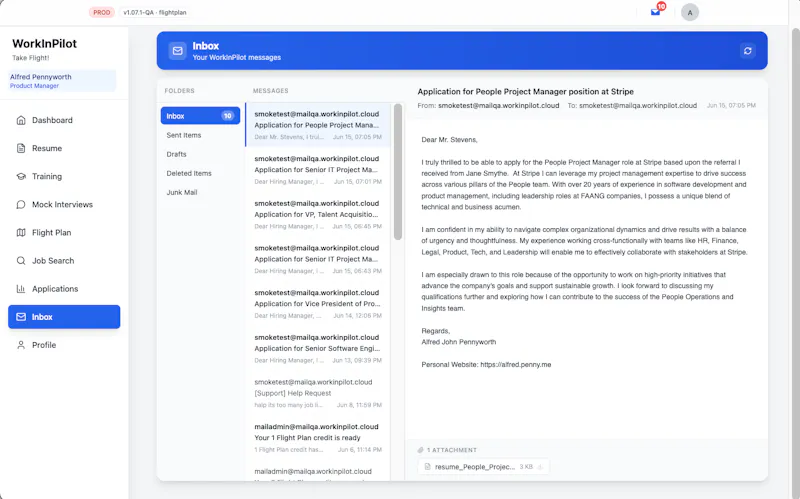
Task: Click the Resume document icon
Action: pos(21,148)
